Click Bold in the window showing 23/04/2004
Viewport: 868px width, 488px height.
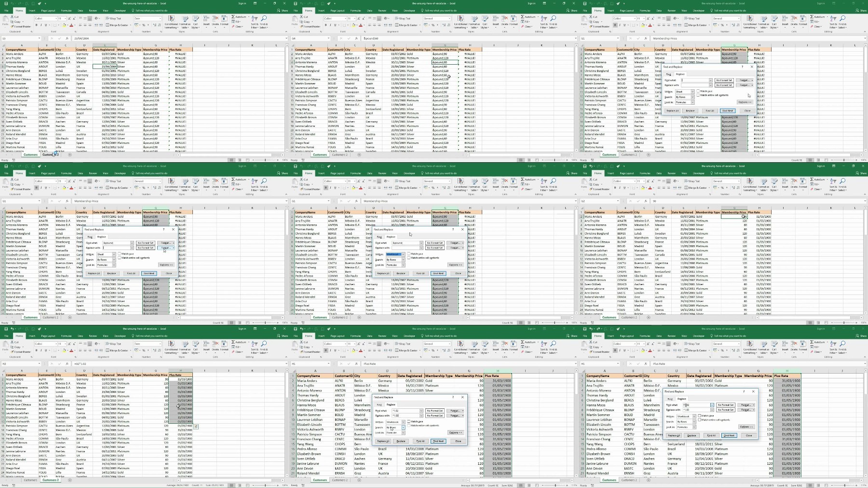[x=36, y=25]
